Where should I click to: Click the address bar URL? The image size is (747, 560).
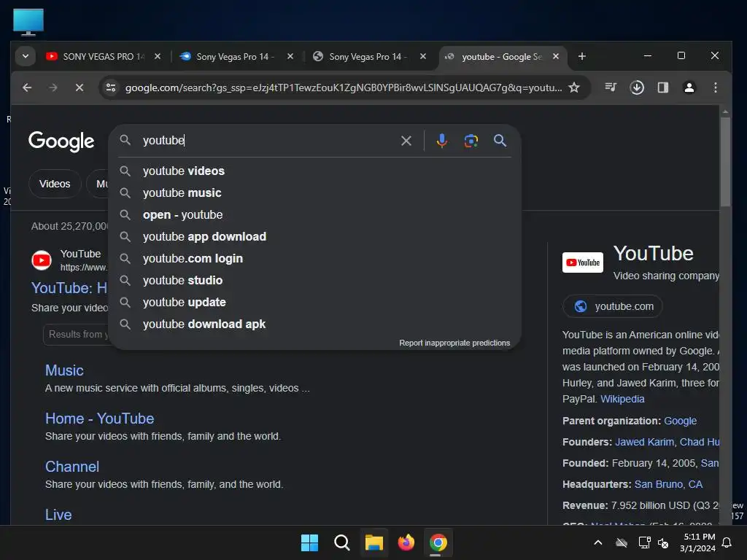tap(343, 87)
